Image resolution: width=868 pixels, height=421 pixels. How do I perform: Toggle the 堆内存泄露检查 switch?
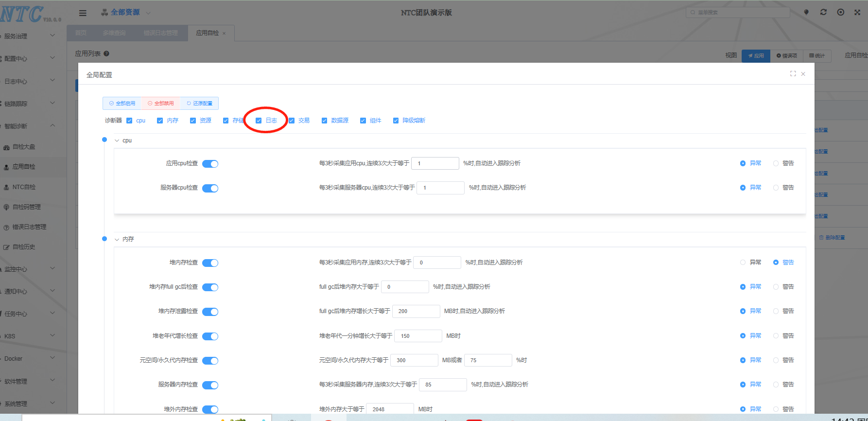coord(210,312)
